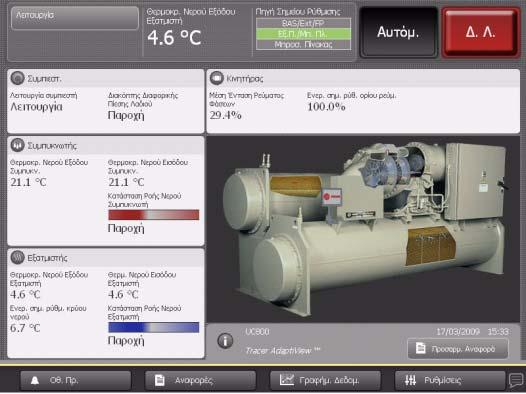This screenshot has height=394, width=526.
Task: Click the alarm bell icon
Action: 35,380
